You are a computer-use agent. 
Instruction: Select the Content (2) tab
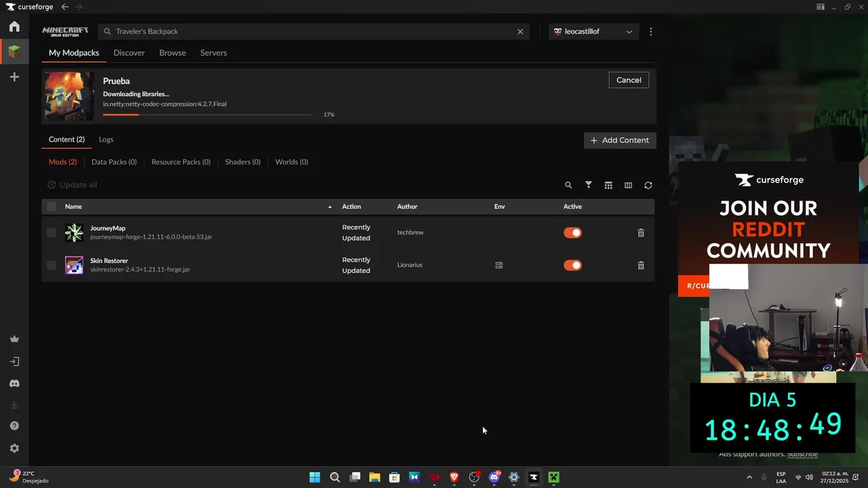[66, 140]
